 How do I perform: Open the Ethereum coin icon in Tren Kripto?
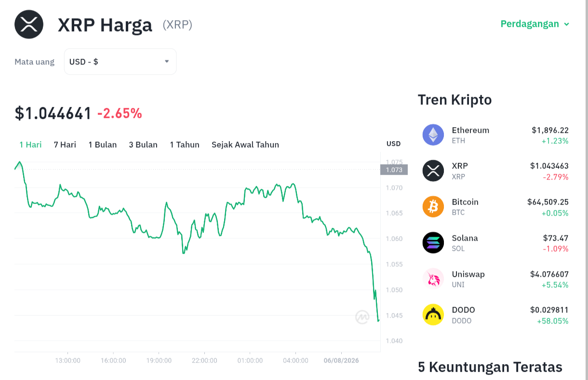point(433,135)
